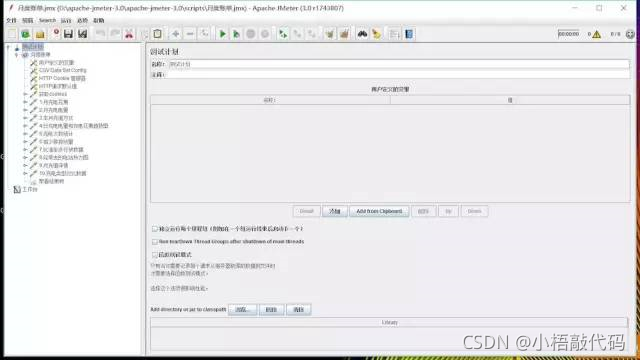Screen dimensions: 640x360
Task: Click the 添加 (Add) variable button
Action: [x=335, y=211]
